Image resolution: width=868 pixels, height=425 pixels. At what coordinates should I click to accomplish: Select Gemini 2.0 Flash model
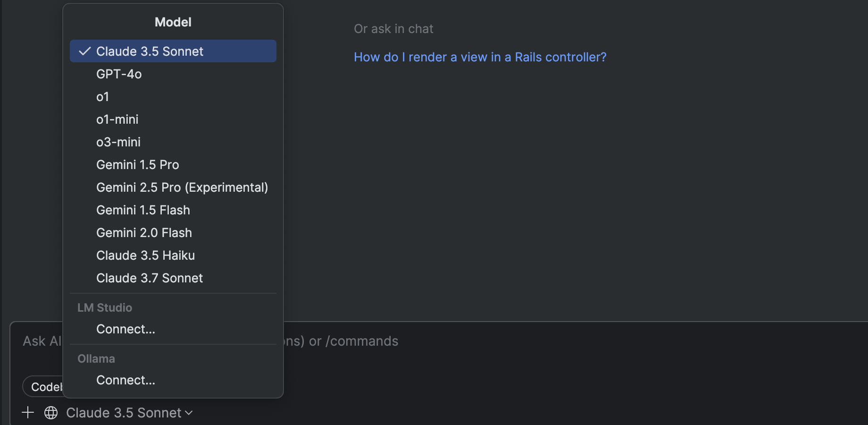144,233
